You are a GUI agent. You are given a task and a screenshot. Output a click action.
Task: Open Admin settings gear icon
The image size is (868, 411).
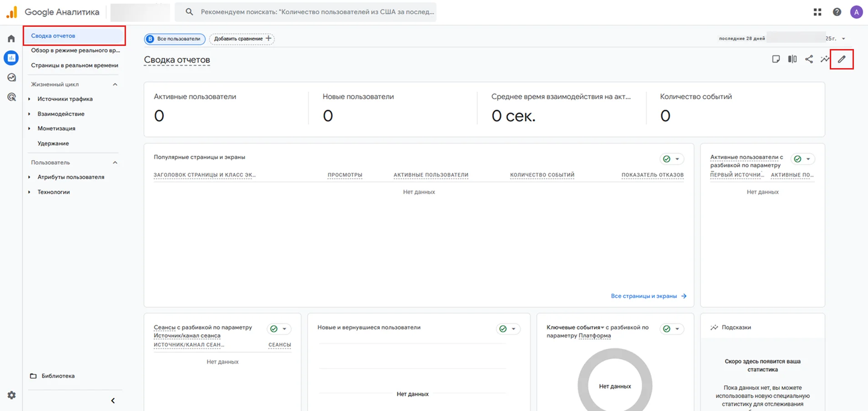[11, 395]
